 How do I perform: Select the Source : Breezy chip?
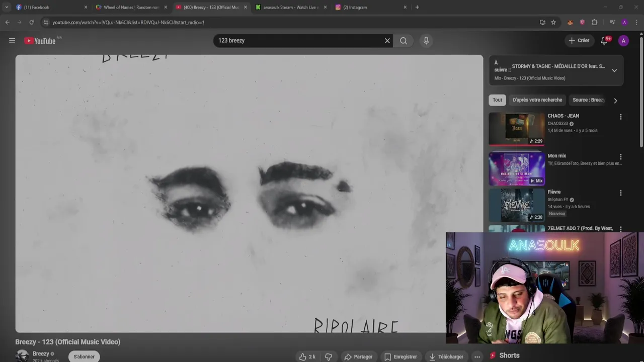pos(588,100)
